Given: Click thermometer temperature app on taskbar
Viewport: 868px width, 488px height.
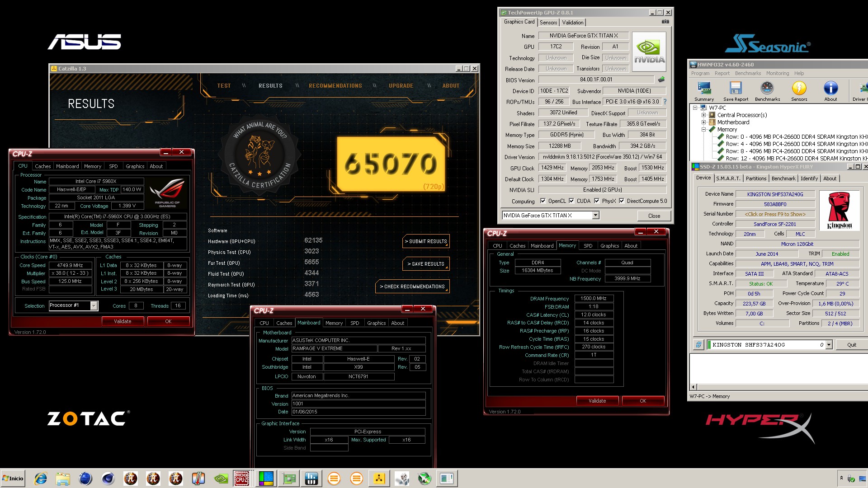Looking at the screenshot, I should coord(198,479).
